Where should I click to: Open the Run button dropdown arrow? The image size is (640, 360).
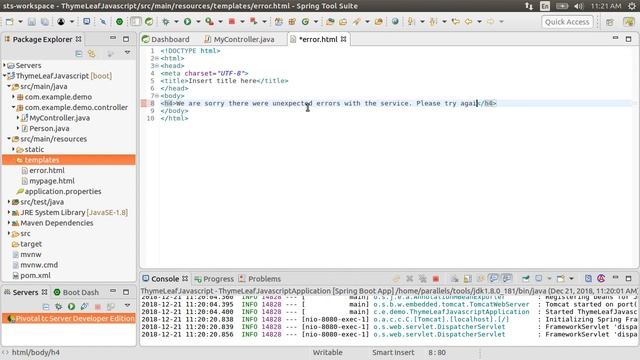(x=198, y=22)
